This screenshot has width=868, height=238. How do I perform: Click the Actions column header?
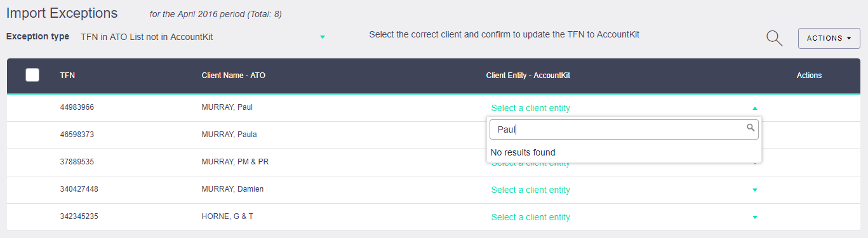pyautogui.click(x=809, y=76)
